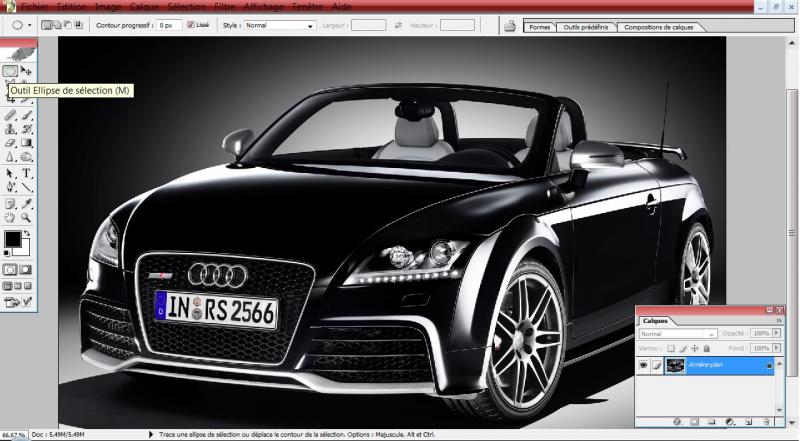Open the layer blend mode dropdown
800x441 pixels.
[678, 334]
